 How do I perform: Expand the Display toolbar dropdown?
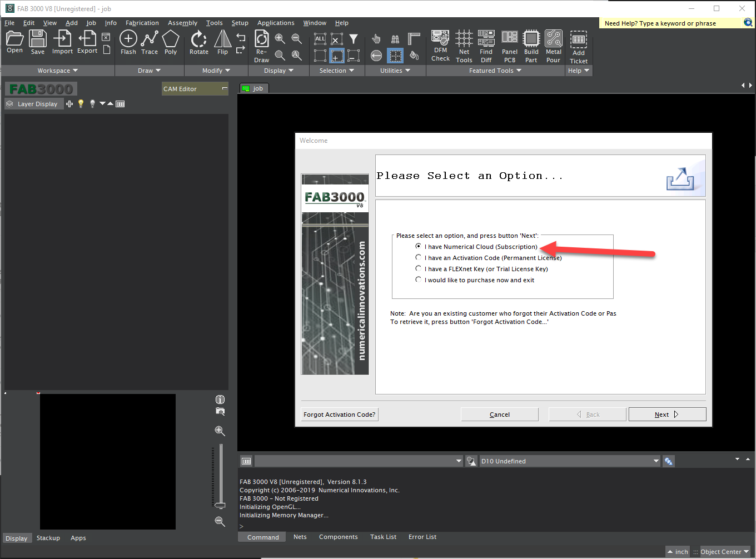pyautogui.click(x=279, y=71)
